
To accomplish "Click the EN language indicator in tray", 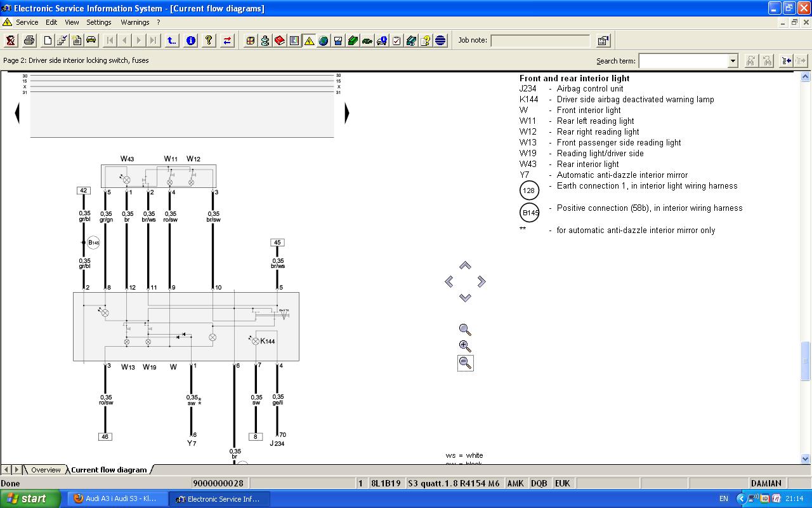I will [x=724, y=499].
